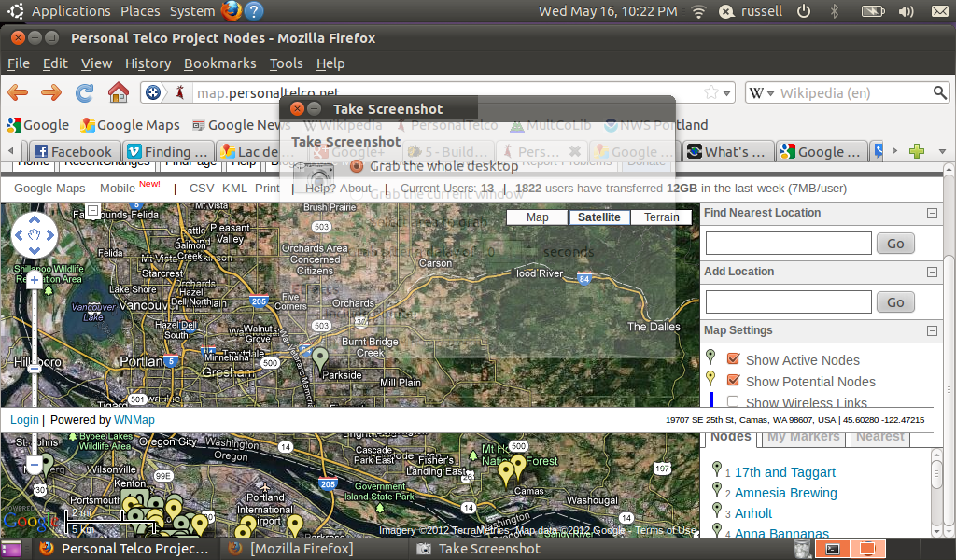
Task: Open the Bookmarks menu
Action: (x=220, y=63)
